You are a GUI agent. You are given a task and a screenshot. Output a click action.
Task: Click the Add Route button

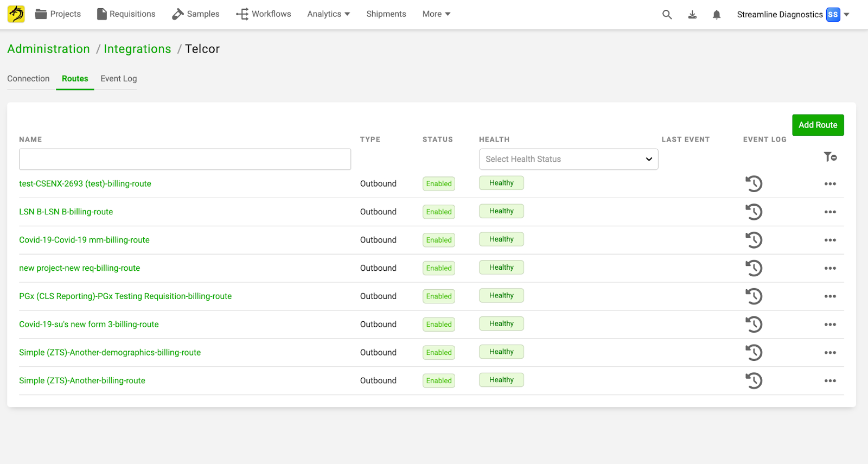pos(818,125)
